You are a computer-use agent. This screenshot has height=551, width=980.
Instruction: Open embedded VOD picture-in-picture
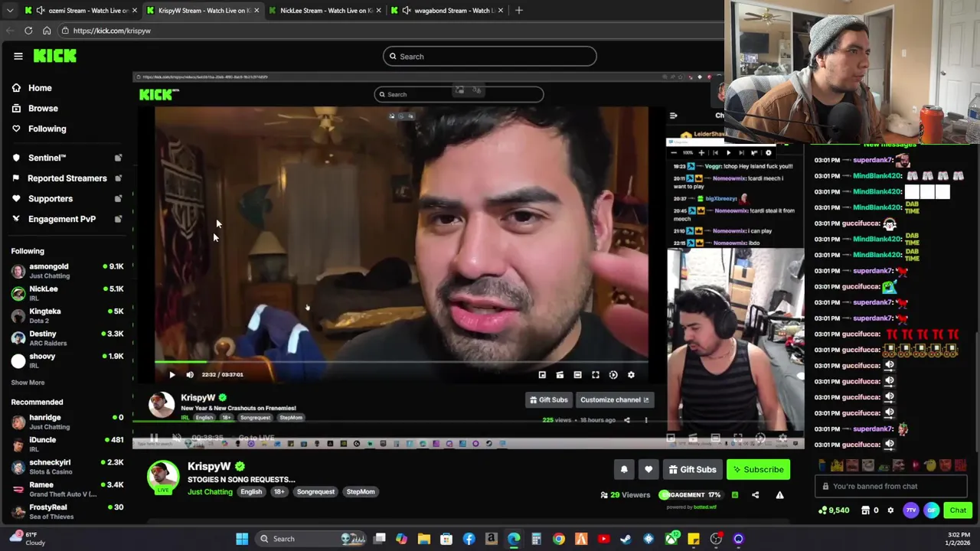click(x=542, y=375)
